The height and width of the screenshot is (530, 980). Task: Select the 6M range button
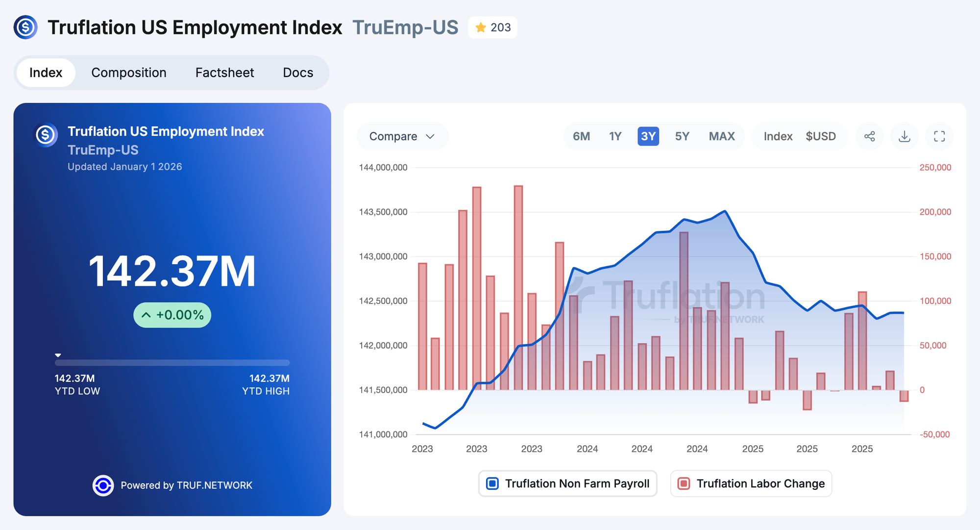click(x=581, y=136)
